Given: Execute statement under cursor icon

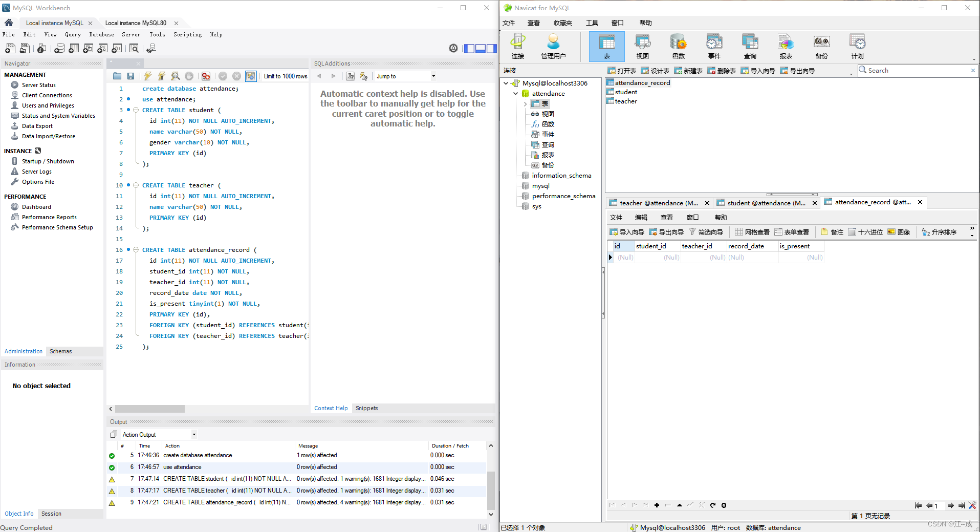Looking at the screenshot, I should click(161, 76).
